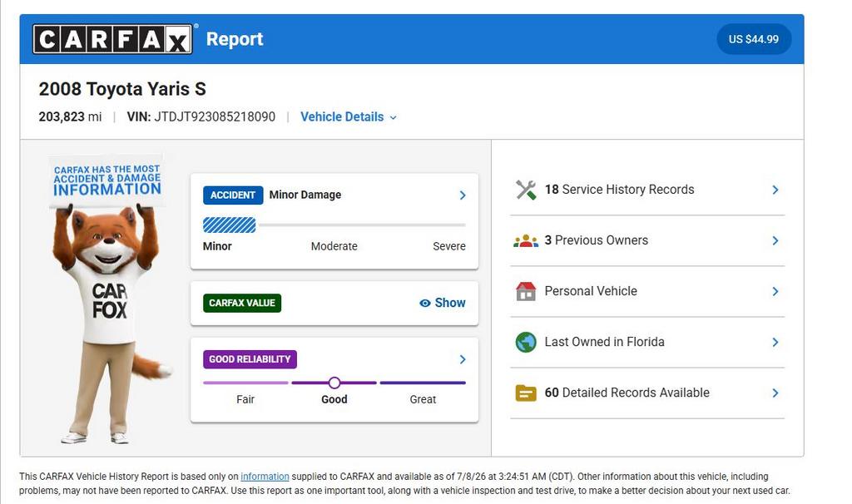
Task: Click the eye icon beside Show
Action: 425,303
